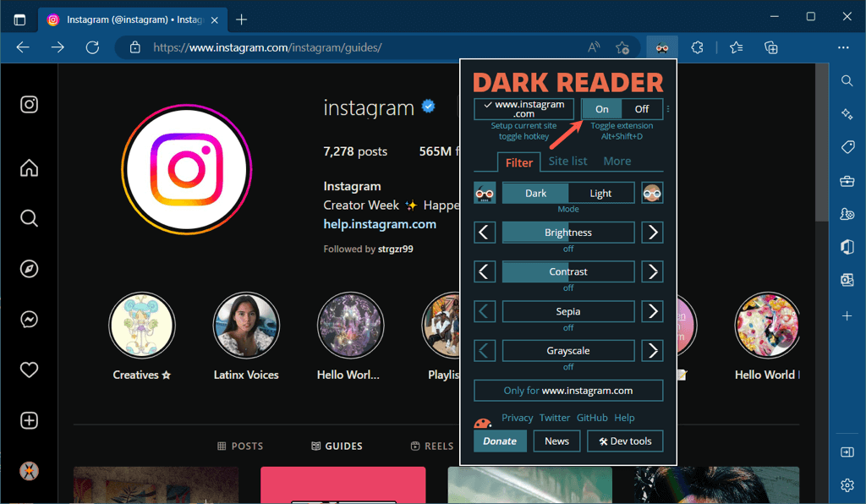The height and width of the screenshot is (504, 866).
Task: Open Instagram search from sidebar magnifier icon
Action: [30, 219]
